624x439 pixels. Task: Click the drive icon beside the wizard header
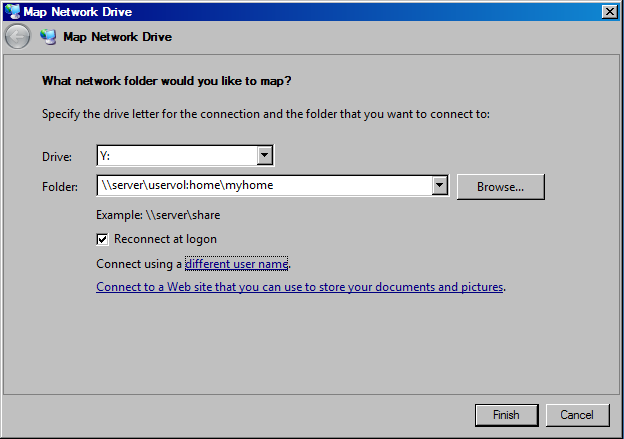click(x=47, y=37)
